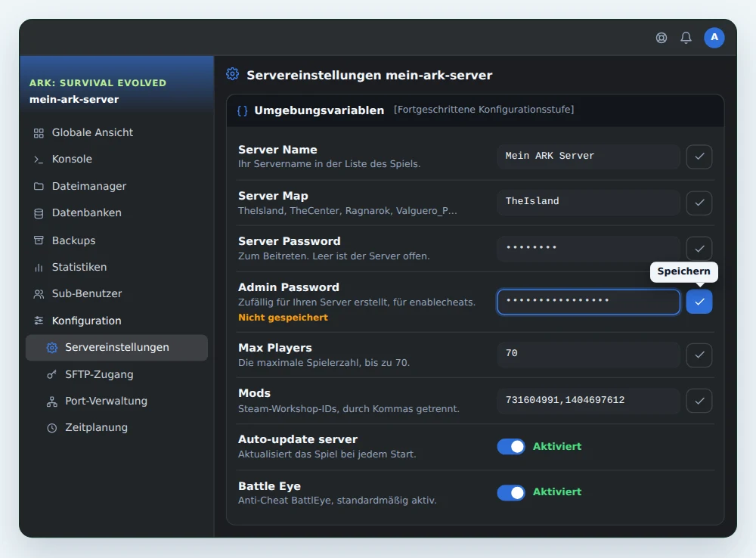Image resolution: width=756 pixels, height=558 pixels.
Task: Open the support lifebuoy icon
Action: click(661, 38)
